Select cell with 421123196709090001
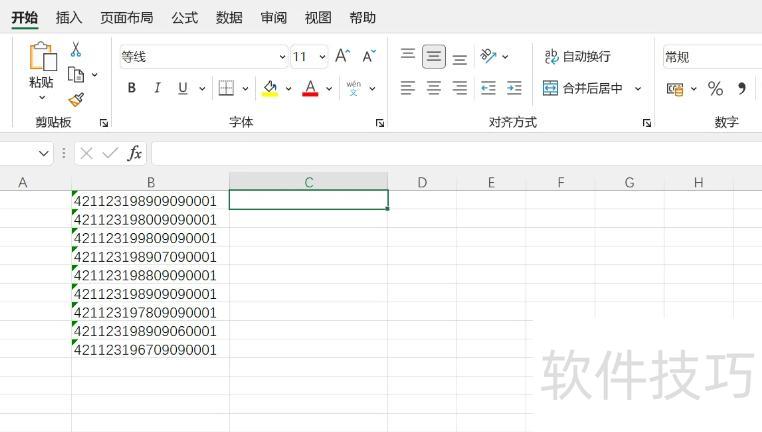The height and width of the screenshot is (432, 762). pyautogui.click(x=151, y=349)
